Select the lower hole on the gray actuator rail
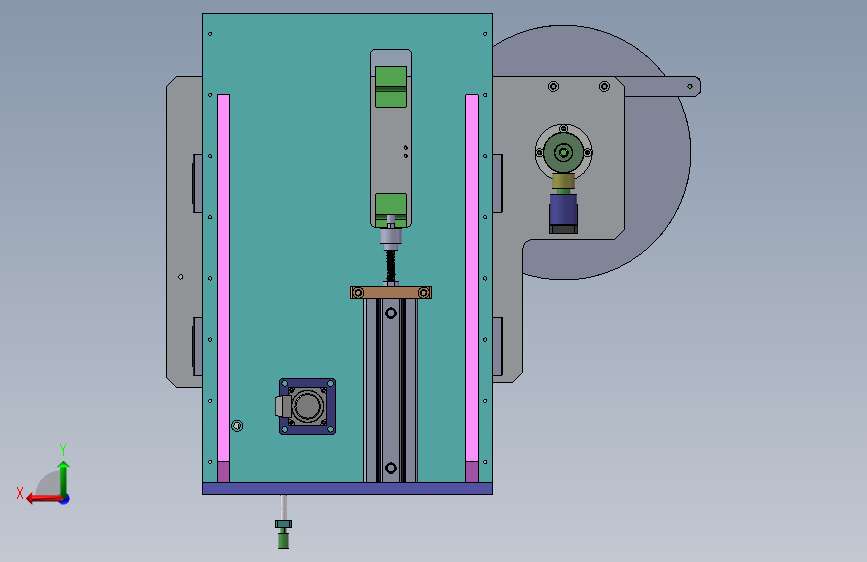This screenshot has width=867, height=562. [391, 468]
